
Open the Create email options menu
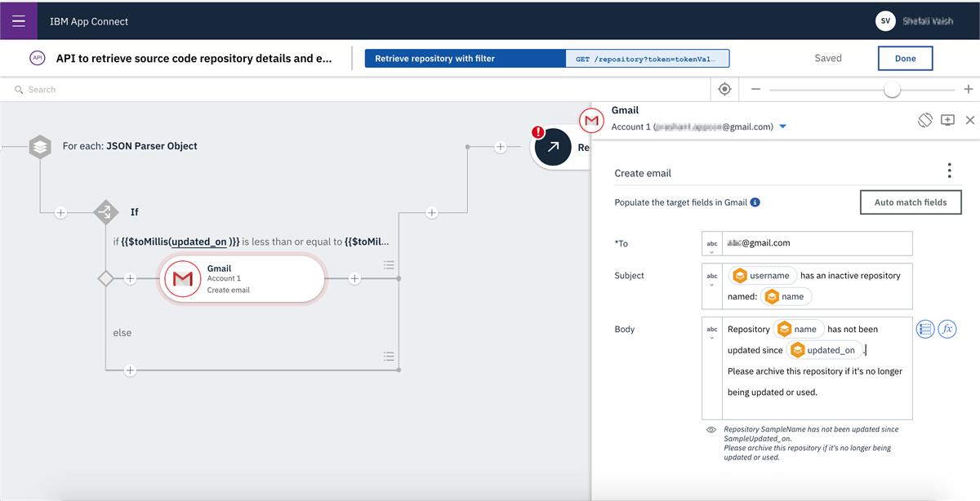(x=949, y=170)
